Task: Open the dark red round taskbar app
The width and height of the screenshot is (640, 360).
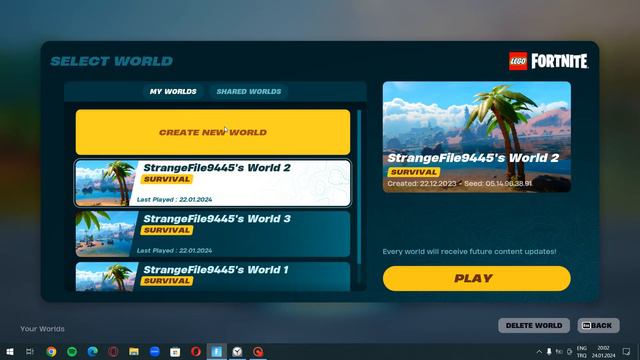Action: pyautogui.click(x=113, y=351)
